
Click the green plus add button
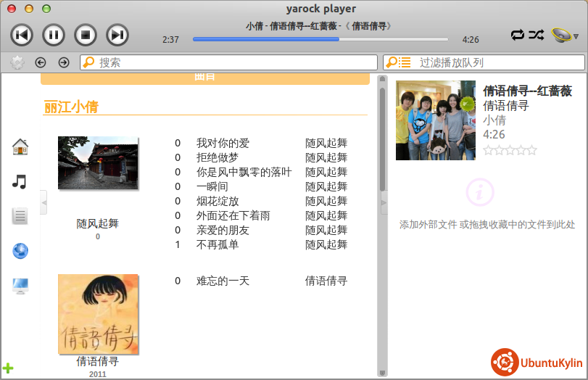pyautogui.click(x=8, y=368)
